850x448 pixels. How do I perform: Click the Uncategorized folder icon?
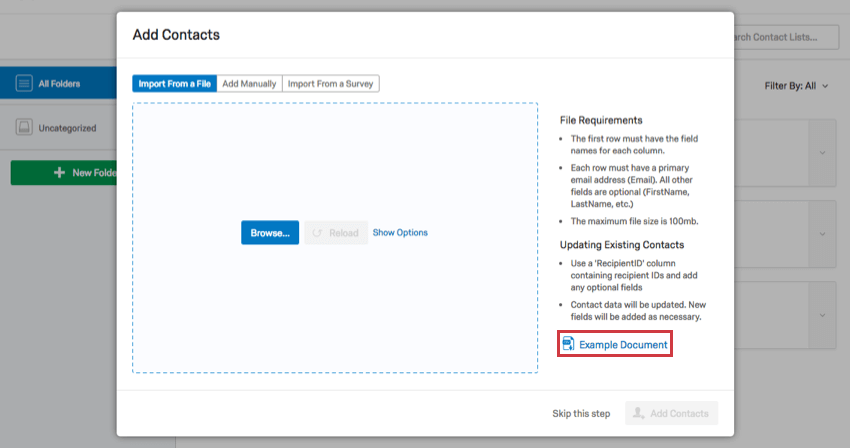[24, 127]
